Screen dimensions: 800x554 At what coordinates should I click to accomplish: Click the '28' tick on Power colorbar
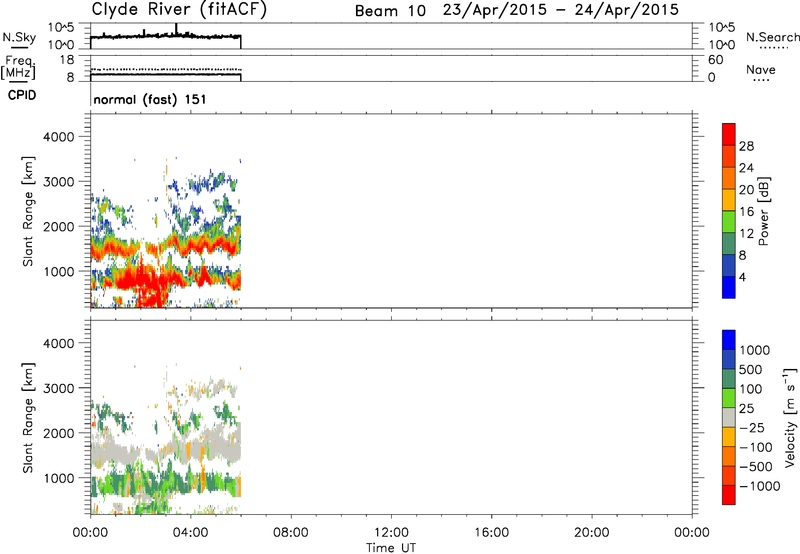[x=746, y=146]
